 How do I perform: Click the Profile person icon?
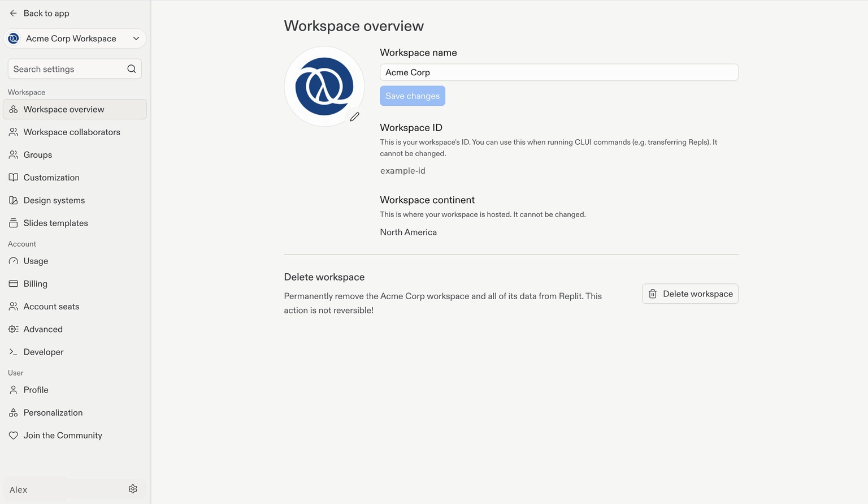(14, 390)
